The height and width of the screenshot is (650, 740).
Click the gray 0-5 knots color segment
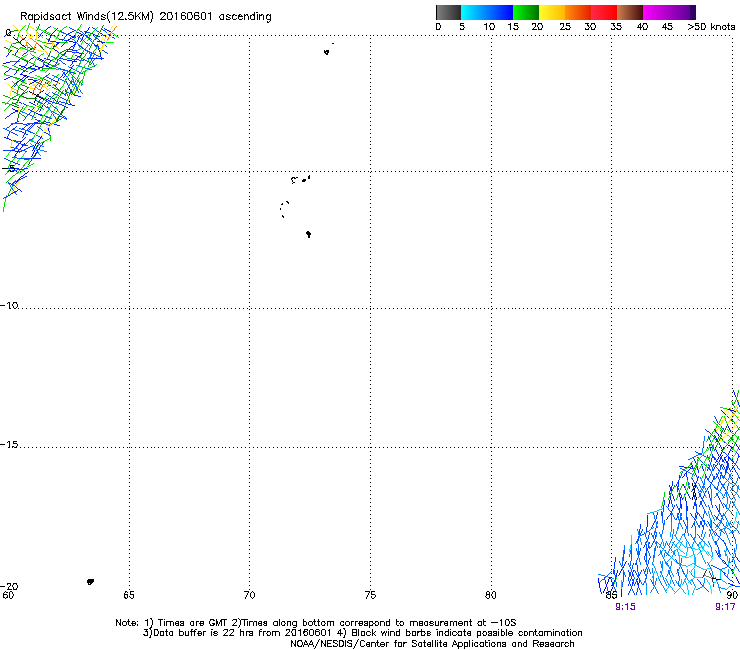click(448, 12)
